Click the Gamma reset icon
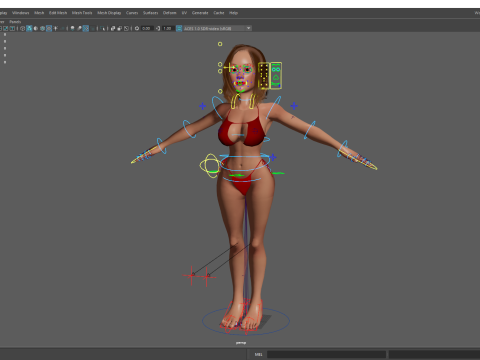Screen dimensions: 480x360 coord(158,28)
